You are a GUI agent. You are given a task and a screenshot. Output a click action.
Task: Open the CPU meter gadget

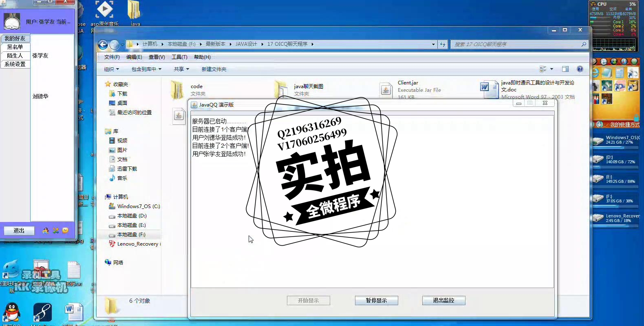(613, 26)
